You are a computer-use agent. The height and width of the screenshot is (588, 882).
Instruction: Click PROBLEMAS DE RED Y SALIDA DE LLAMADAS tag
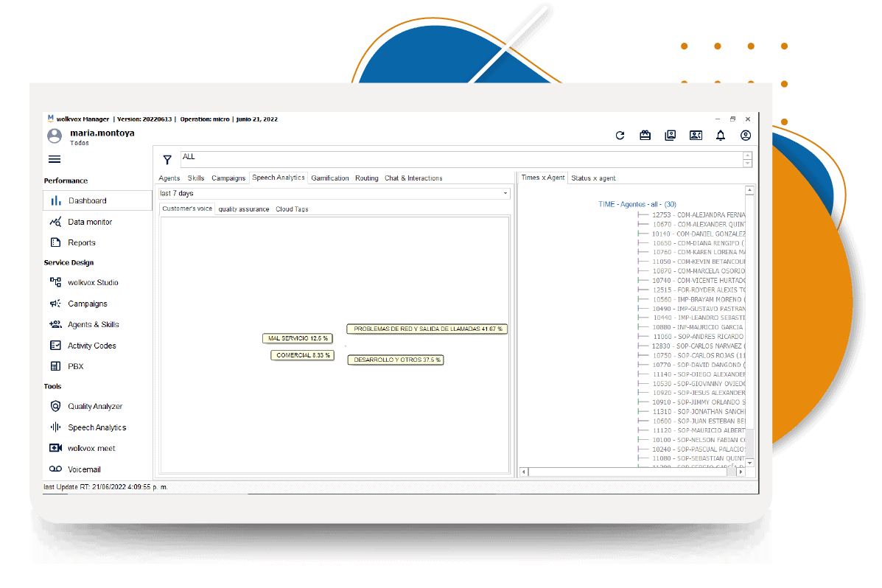tap(427, 329)
